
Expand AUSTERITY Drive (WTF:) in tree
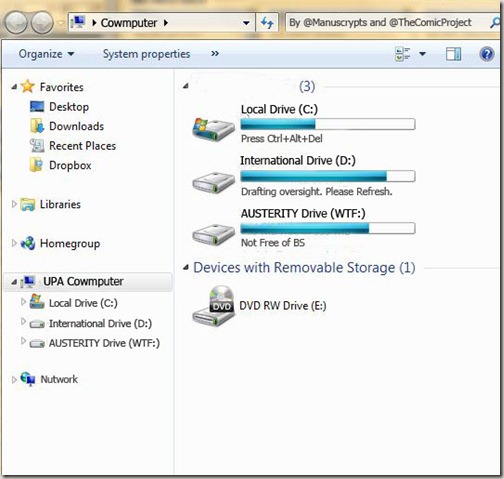23,341
